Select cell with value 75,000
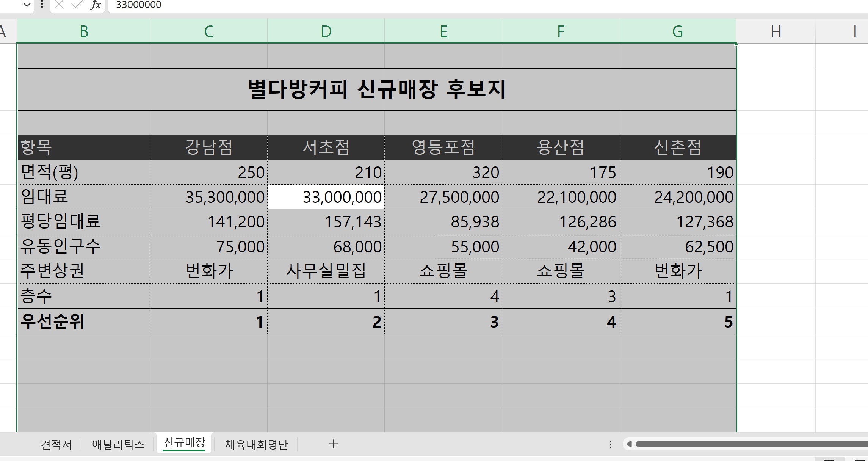The image size is (868, 461). coord(209,246)
